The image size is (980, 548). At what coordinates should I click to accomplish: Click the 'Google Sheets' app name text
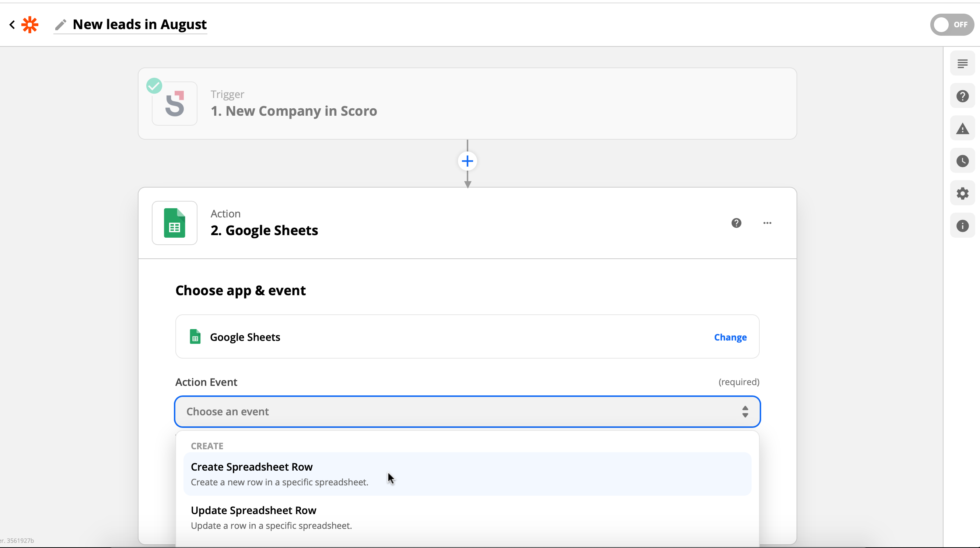[245, 337]
